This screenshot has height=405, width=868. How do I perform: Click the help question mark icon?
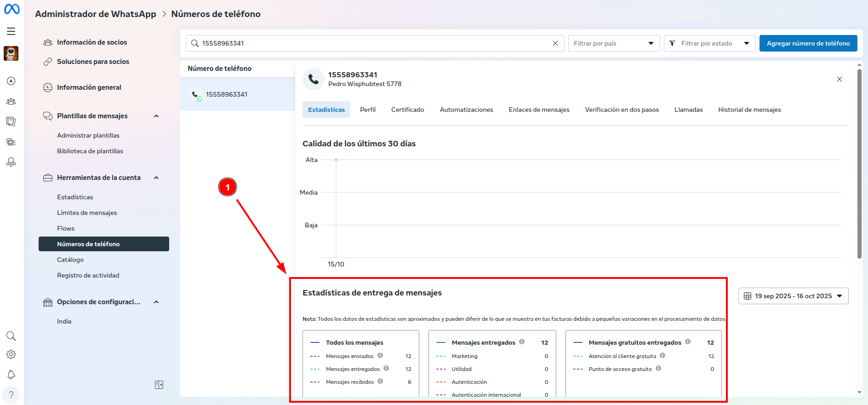[x=11, y=395]
